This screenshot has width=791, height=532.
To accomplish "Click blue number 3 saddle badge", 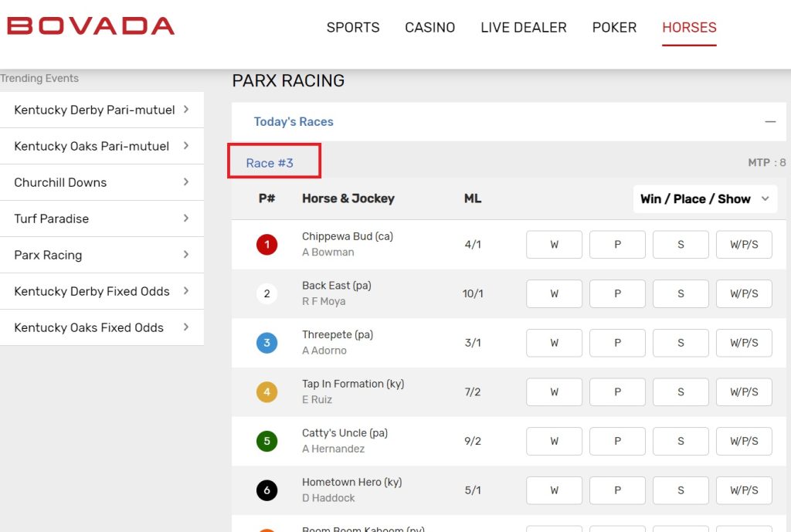I will point(266,343).
